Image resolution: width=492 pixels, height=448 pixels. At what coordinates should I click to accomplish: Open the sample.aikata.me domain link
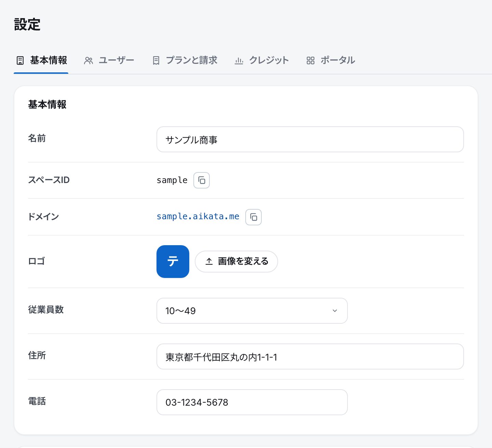pos(198,216)
